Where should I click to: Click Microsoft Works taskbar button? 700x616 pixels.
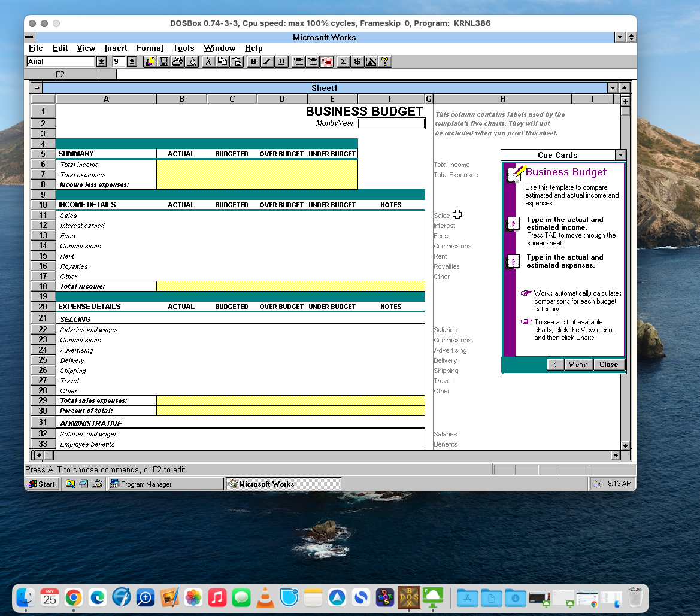tap(283, 484)
